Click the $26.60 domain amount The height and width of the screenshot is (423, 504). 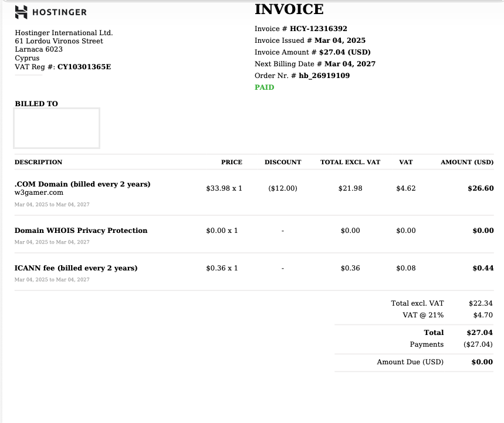click(x=481, y=188)
